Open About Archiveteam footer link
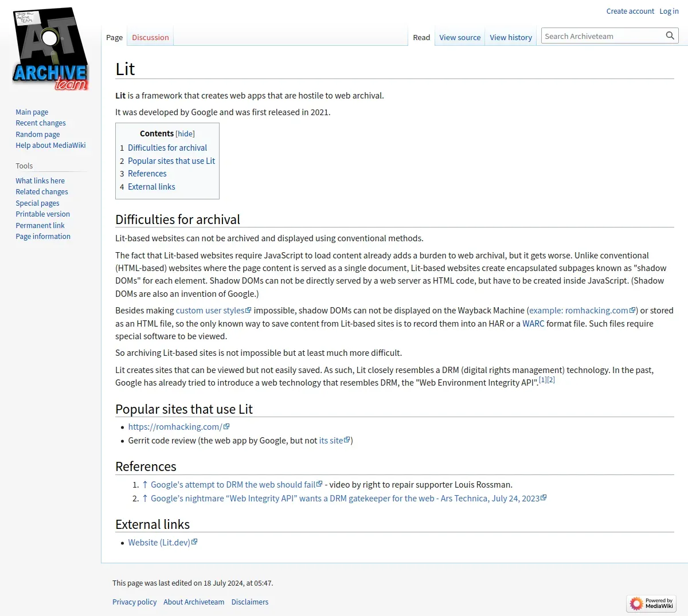 click(194, 602)
